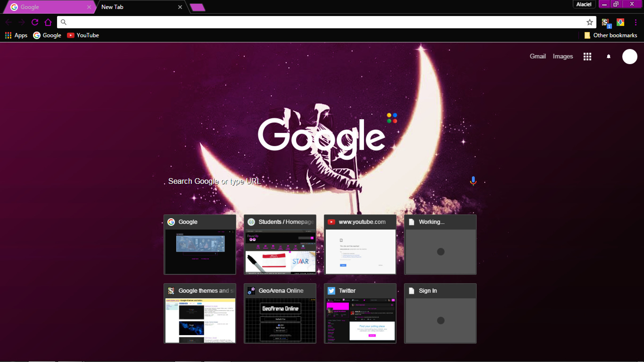Click the Google themes tile favicon
Image resolution: width=644 pixels, height=362 pixels.
tap(171, 291)
